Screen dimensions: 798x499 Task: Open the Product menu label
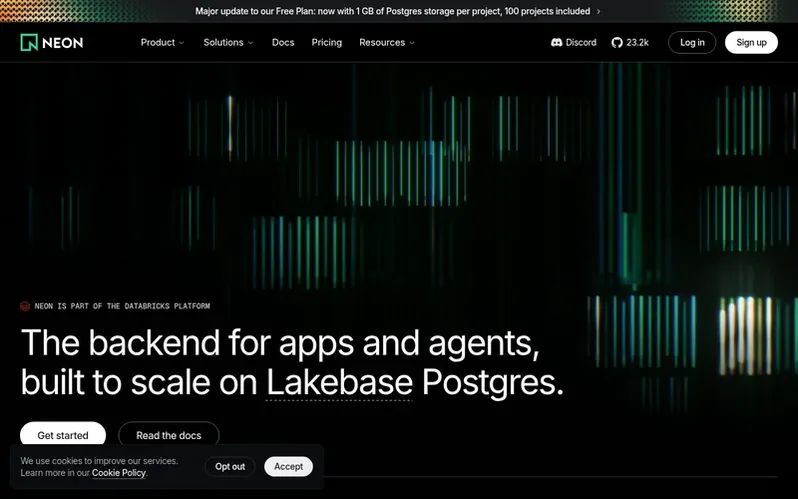click(158, 42)
